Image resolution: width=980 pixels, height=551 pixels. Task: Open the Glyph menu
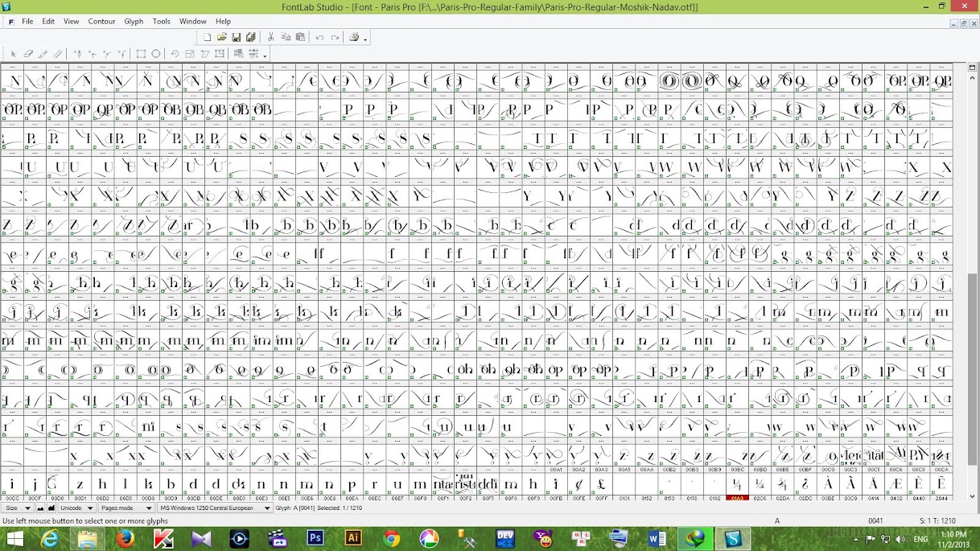134,22
